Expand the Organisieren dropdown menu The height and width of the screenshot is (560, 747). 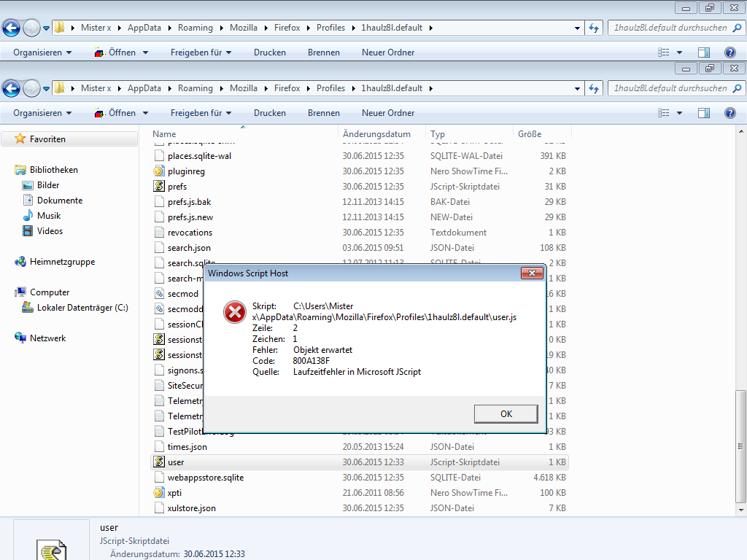click(x=42, y=113)
